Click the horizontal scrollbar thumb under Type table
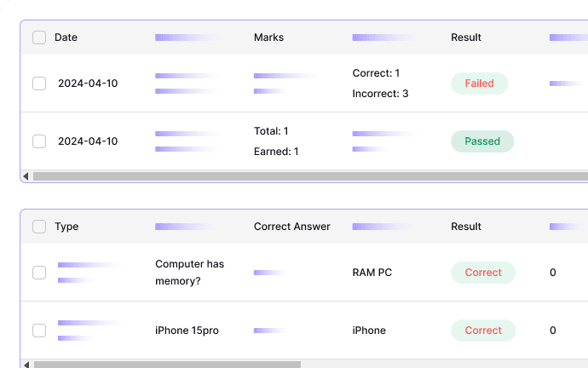The width and height of the screenshot is (588, 368). pos(167,365)
